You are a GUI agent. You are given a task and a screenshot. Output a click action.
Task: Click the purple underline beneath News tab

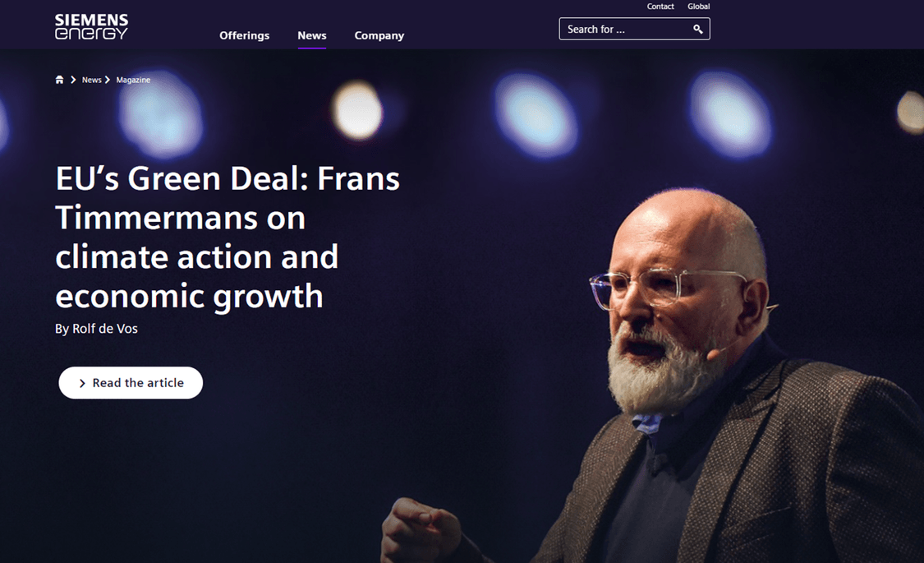(312, 48)
